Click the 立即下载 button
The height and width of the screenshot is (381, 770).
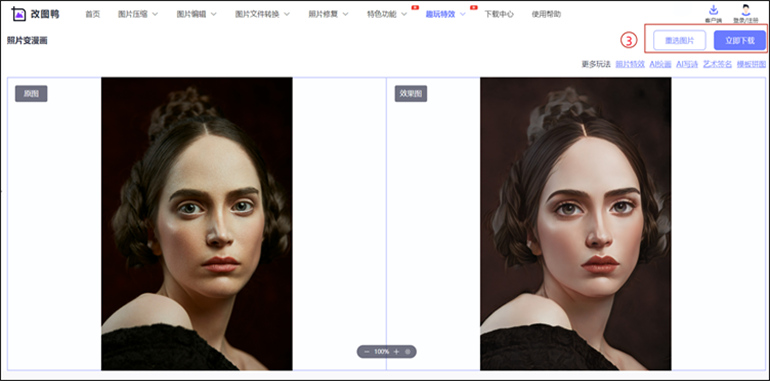[740, 40]
